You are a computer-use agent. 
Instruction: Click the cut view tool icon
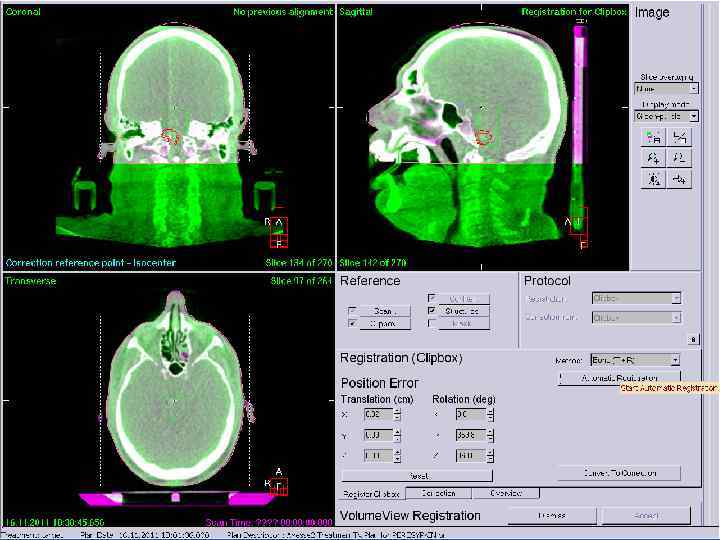679,137
